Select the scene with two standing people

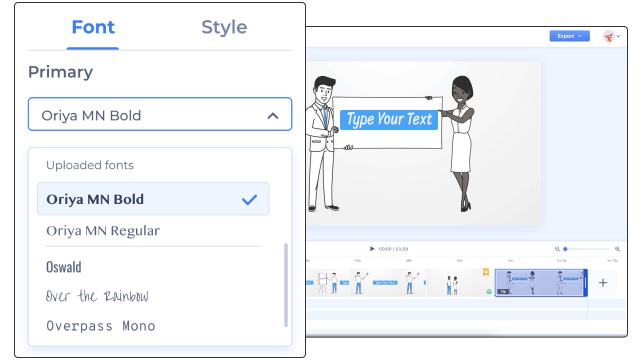459,282
